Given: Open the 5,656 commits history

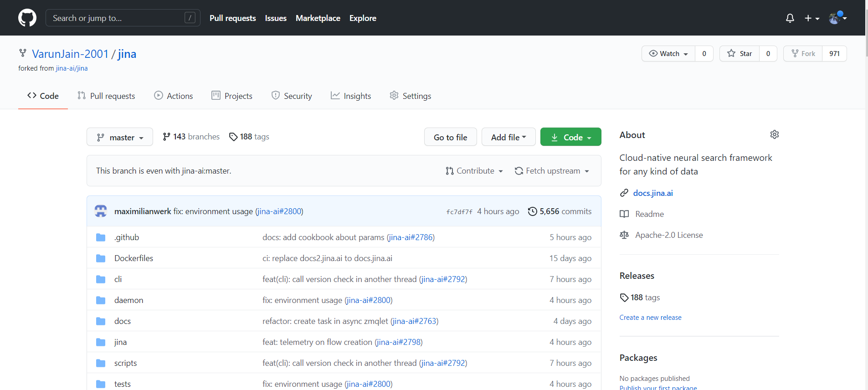Looking at the screenshot, I should [x=560, y=211].
